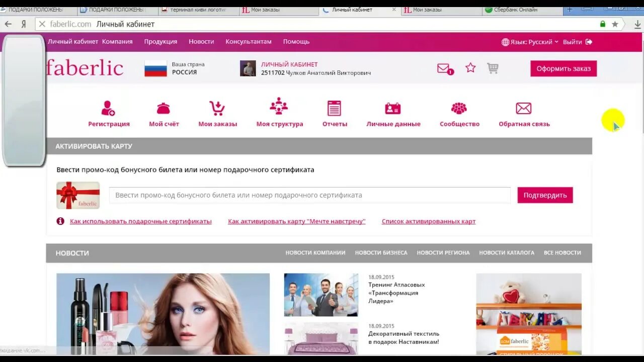Click the promo code input field
Image resolution: width=644 pixels, height=362 pixels.
pyautogui.click(x=310, y=195)
